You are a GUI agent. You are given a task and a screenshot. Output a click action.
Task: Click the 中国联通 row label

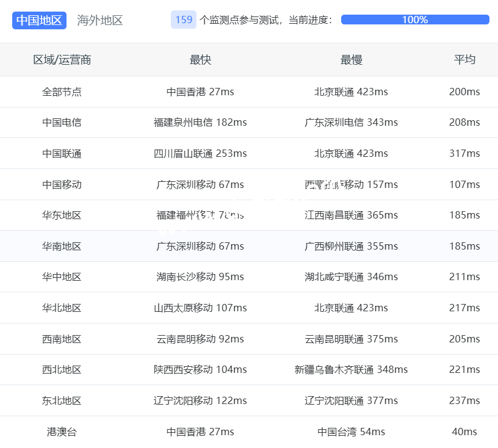pos(62,154)
